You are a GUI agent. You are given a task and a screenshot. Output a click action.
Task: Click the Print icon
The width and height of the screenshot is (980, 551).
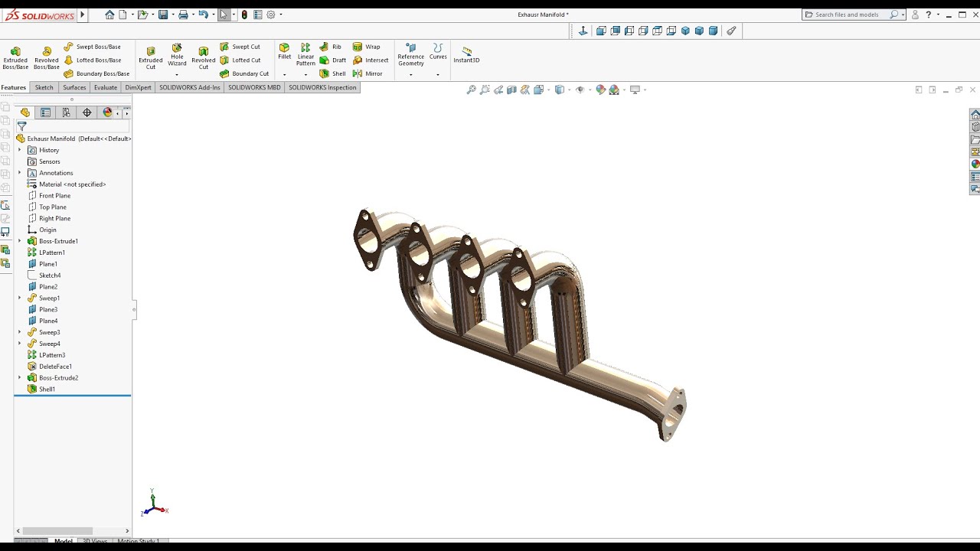183,15
